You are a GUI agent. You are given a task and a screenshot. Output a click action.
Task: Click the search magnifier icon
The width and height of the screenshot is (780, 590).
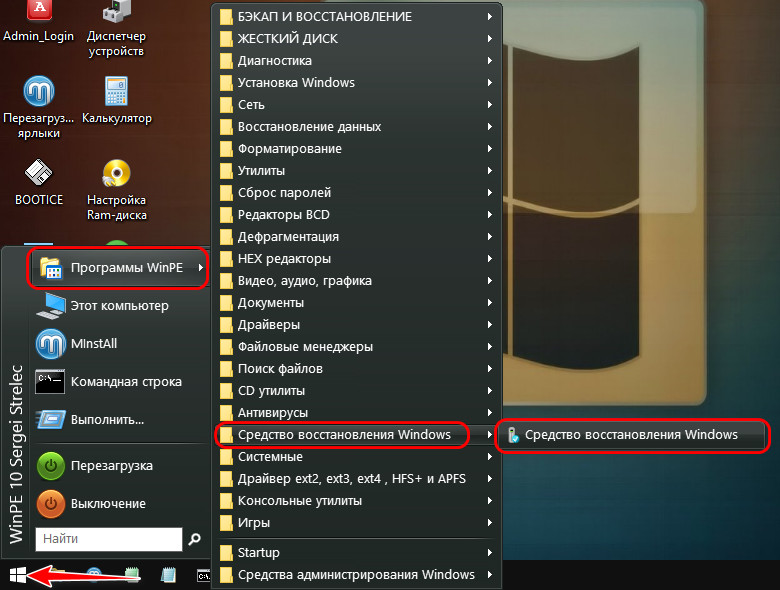(195, 539)
